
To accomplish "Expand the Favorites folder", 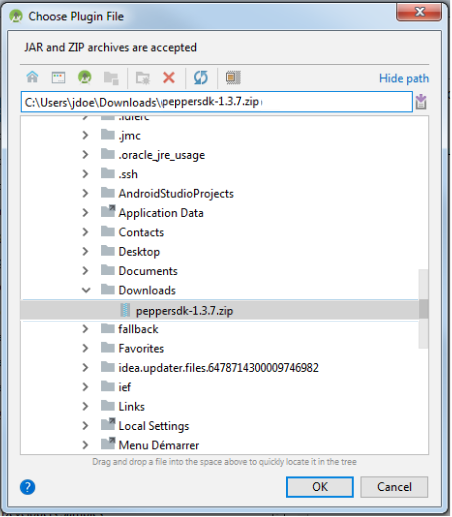I will point(85,348).
